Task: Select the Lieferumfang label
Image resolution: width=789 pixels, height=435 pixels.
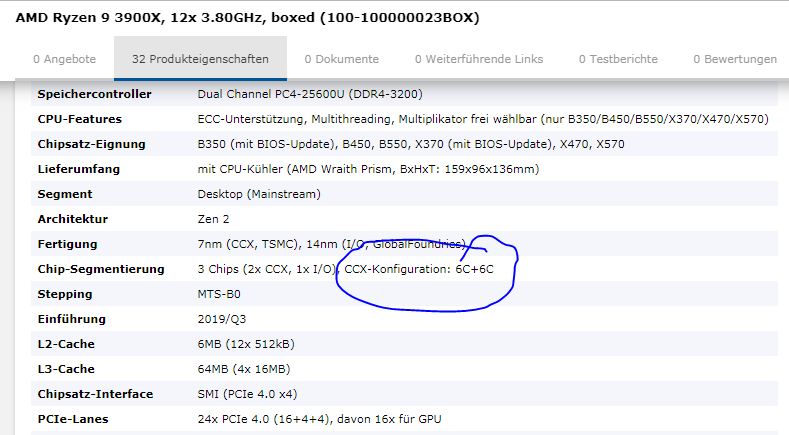Action: (x=78, y=169)
